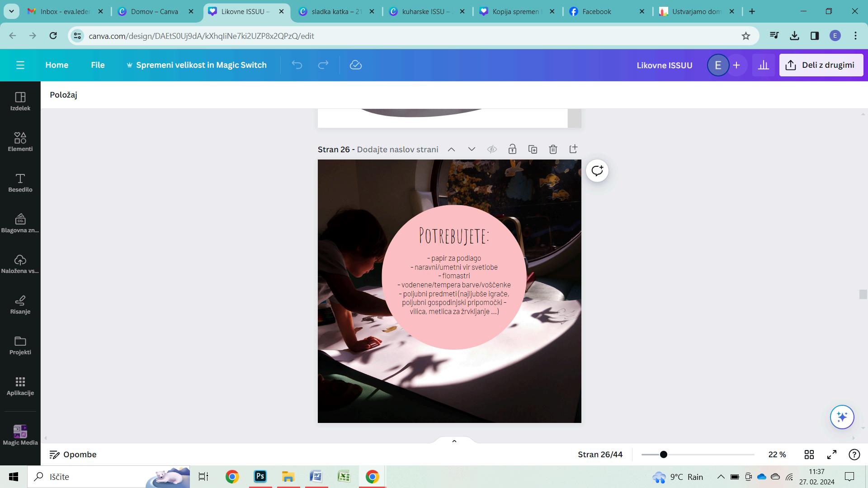This screenshot has width=868, height=488.
Task: Move page 26 down with chevron
Action: tap(472, 149)
